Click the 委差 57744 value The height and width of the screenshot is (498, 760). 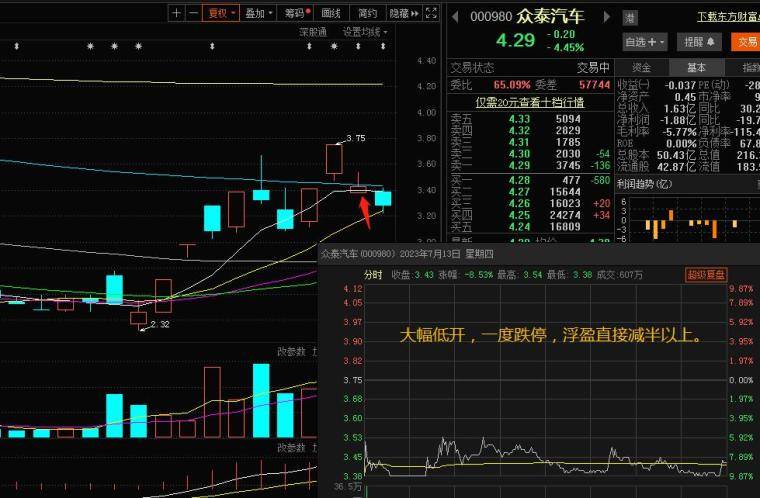[x=594, y=85]
